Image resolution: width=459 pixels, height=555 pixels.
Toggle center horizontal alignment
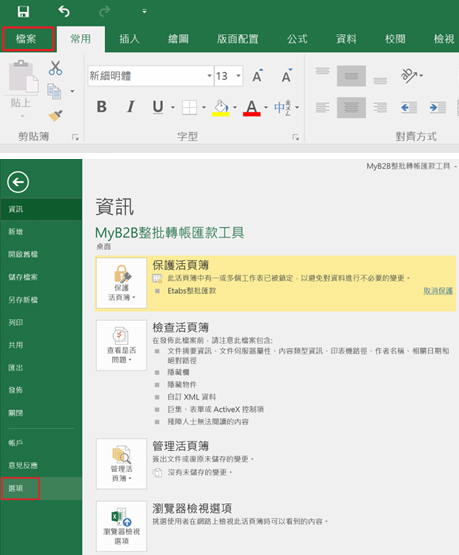tap(351, 107)
